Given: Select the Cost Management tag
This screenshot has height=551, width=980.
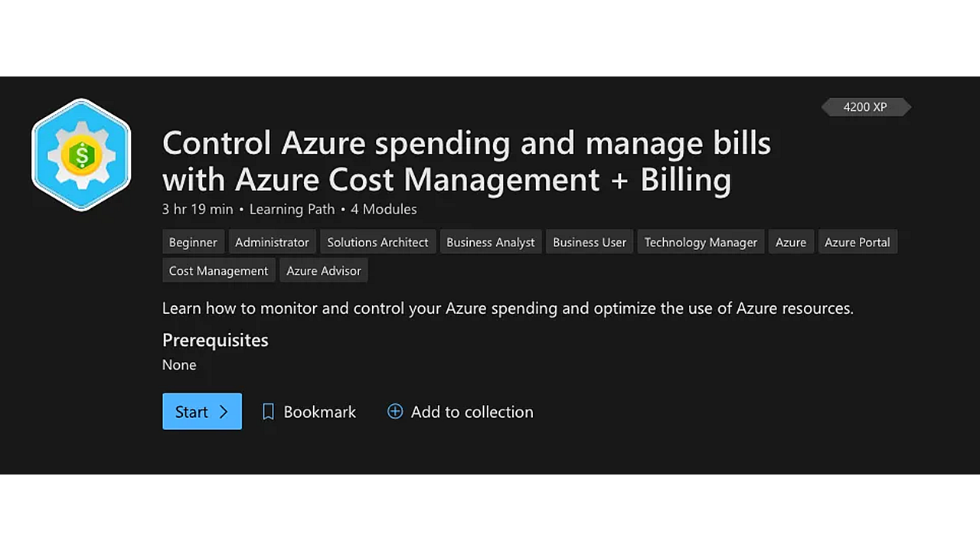Looking at the screenshot, I should [x=218, y=270].
